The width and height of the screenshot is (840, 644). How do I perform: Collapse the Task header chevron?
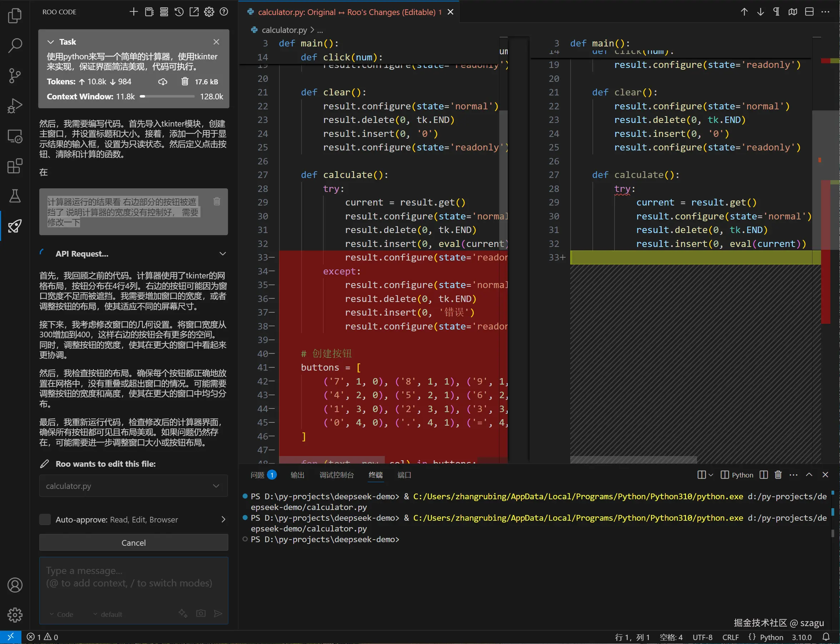tap(51, 42)
